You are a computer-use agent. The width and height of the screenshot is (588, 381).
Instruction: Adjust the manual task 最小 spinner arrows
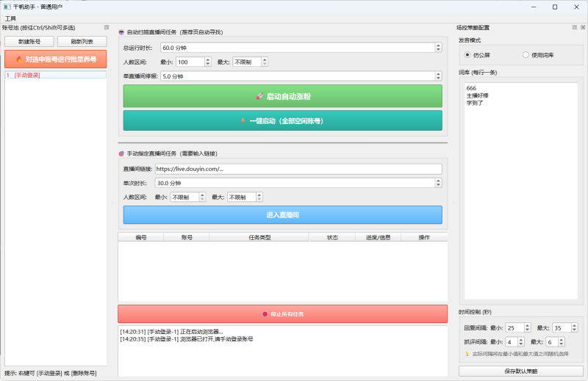coord(203,197)
